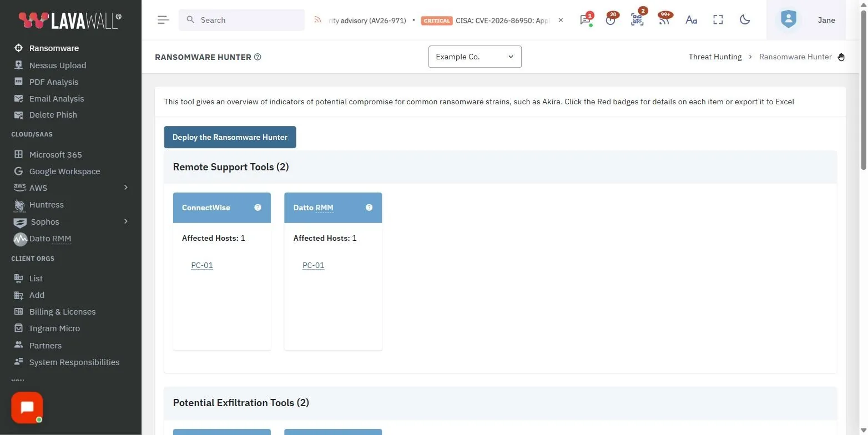Click Deploy the Ransomware Hunter button
Viewport: 868px width, 435px height.
point(230,137)
